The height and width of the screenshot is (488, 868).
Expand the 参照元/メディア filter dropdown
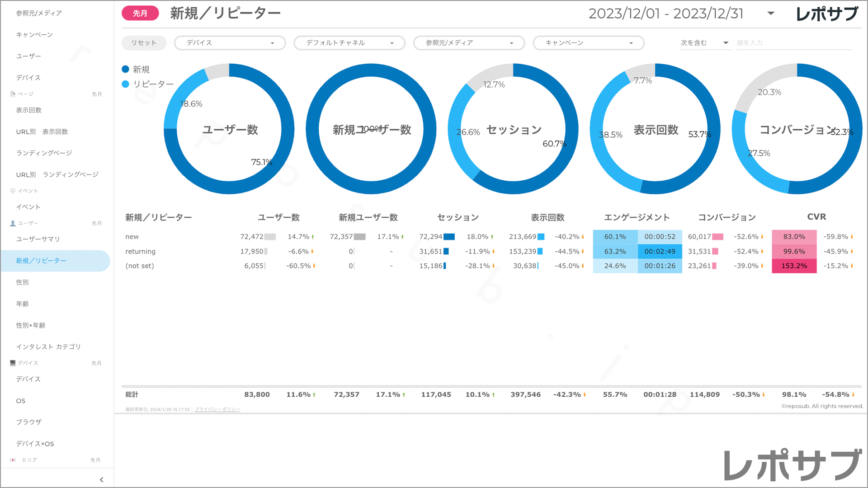(x=469, y=43)
